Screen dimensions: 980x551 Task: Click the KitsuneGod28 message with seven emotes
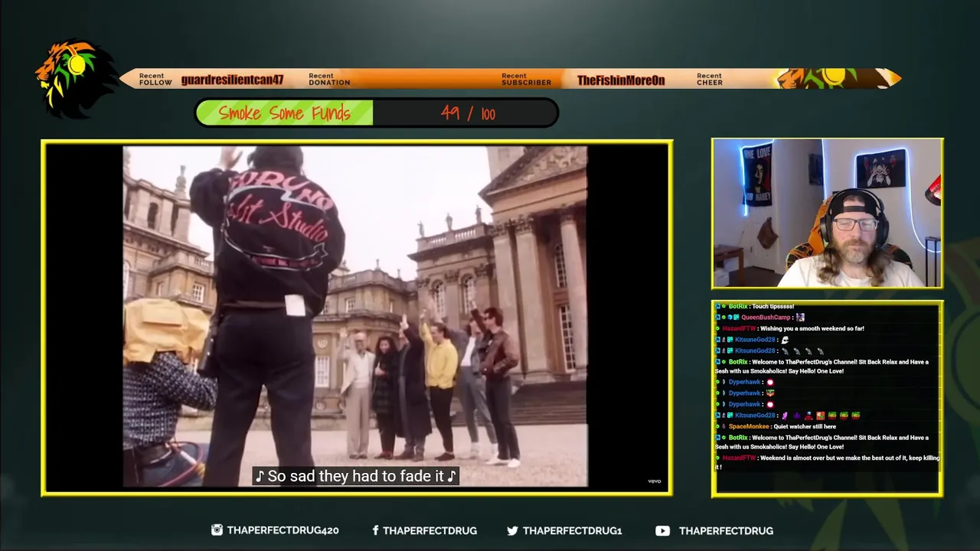(787, 416)
